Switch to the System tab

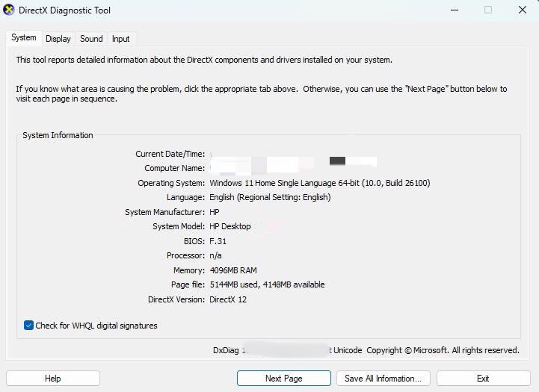(x=23, y=38)
